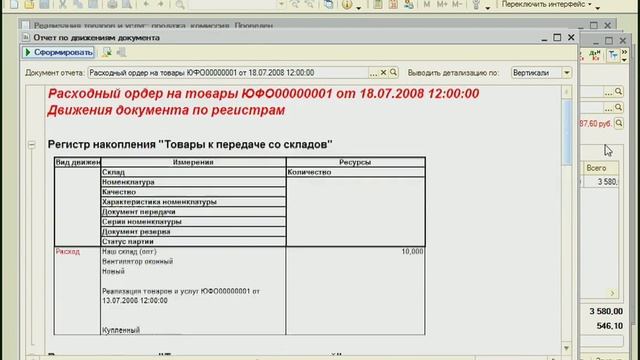Click the Calendar icon in main toolbar

(x=393, y=4)
